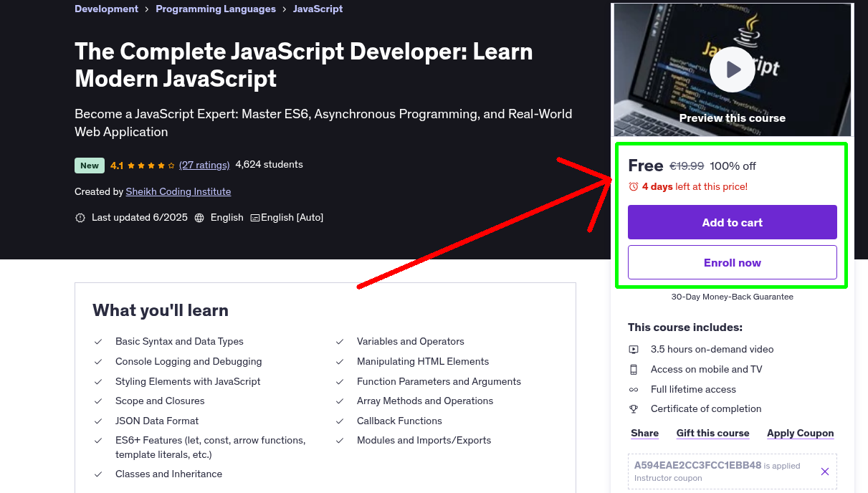Click the 4,624 students text
Screen dimensions: 868x493
[x=269, y=165]
